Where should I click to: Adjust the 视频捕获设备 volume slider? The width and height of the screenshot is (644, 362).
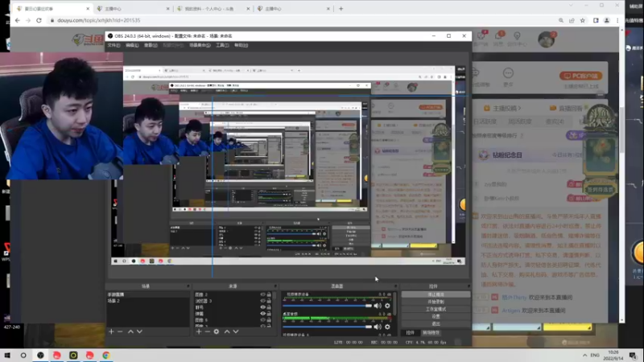(x=327, y=306)
